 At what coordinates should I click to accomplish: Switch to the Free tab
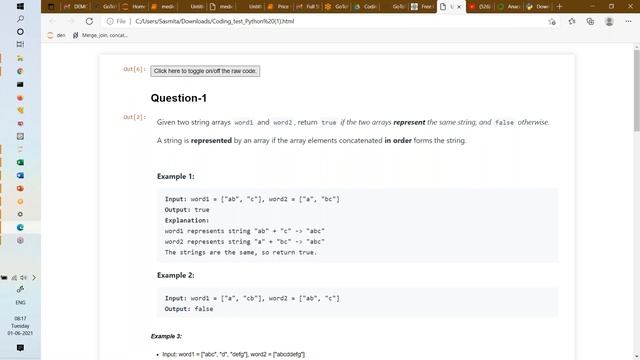422,7
